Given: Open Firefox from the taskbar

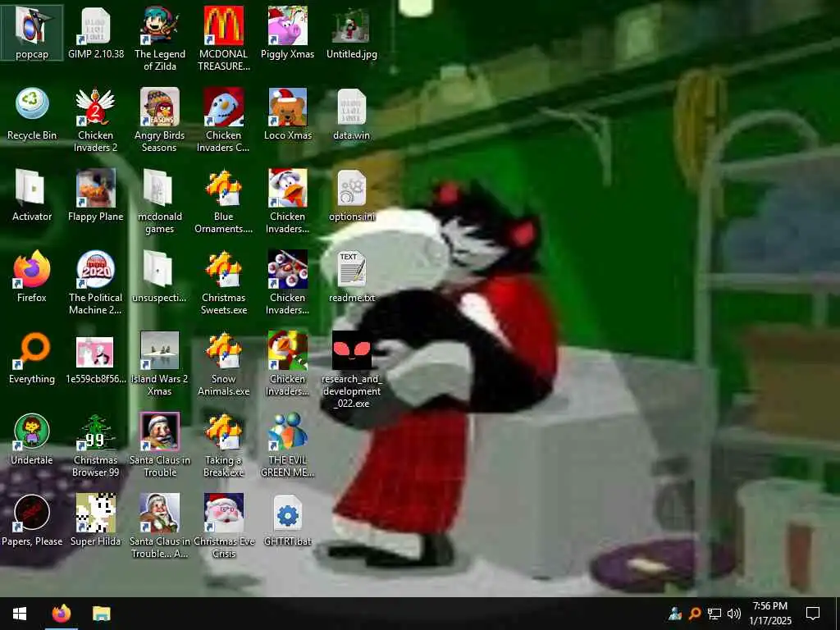Looking at the screenshot, I should pos(61,614).
